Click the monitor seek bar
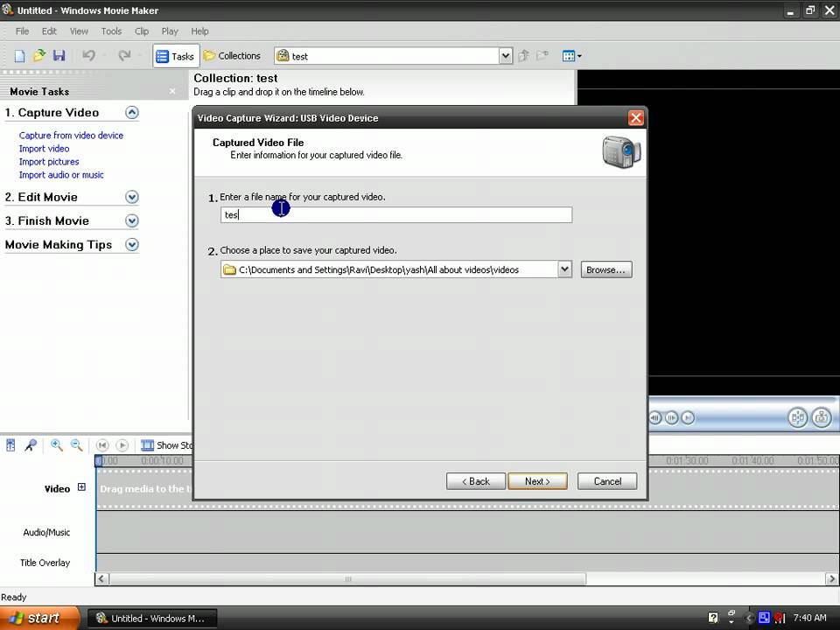The width and height of the screenshot is (840, 630). (743, 400)
